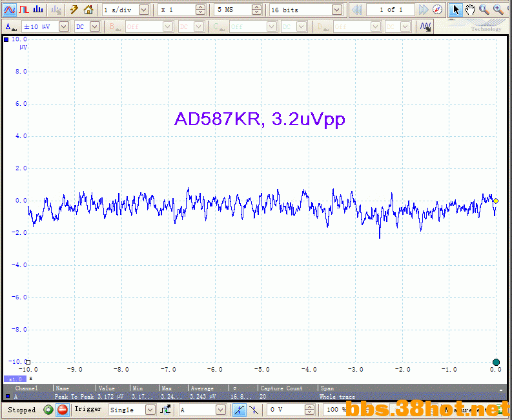
Task: Select falling edge trigger toggle
Action: coord(253,410)
